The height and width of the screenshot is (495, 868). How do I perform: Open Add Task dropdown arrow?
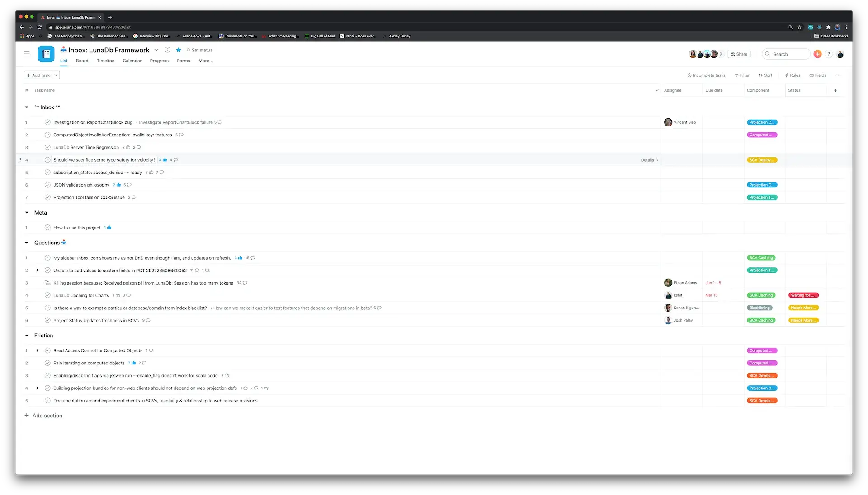coord(56,75)
